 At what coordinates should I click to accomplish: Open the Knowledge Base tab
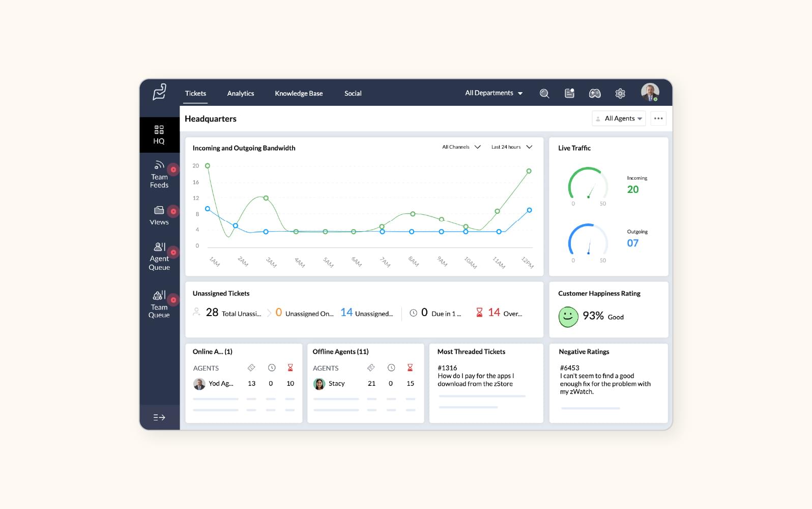pyautogui.click(x=299, y=94)
